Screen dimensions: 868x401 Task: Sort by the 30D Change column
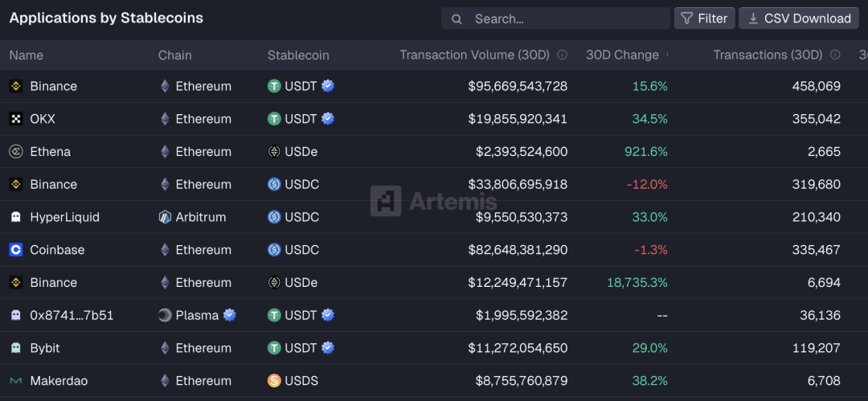pyautogui.click(x=622, y=55)
